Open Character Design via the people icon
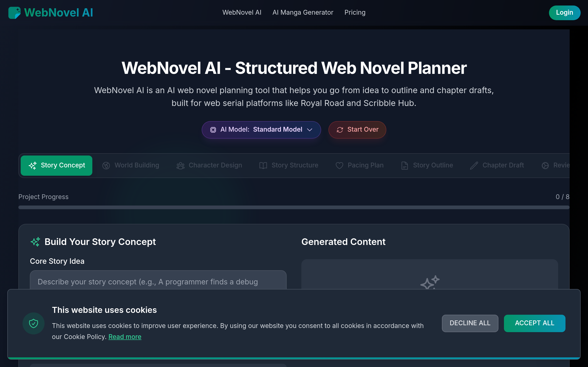Viewport: 588px width, 367px height. tap(180, 165)
